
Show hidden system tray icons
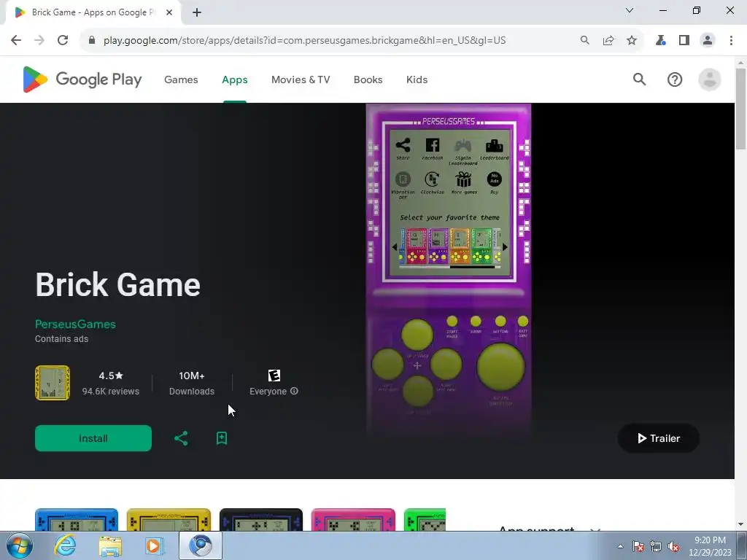620,546
